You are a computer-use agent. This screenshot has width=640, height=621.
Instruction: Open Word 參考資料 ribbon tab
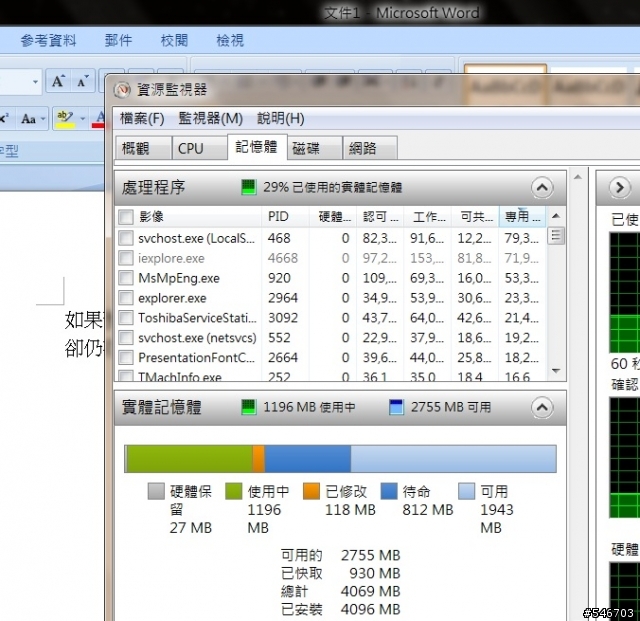(x=48, y=40)
